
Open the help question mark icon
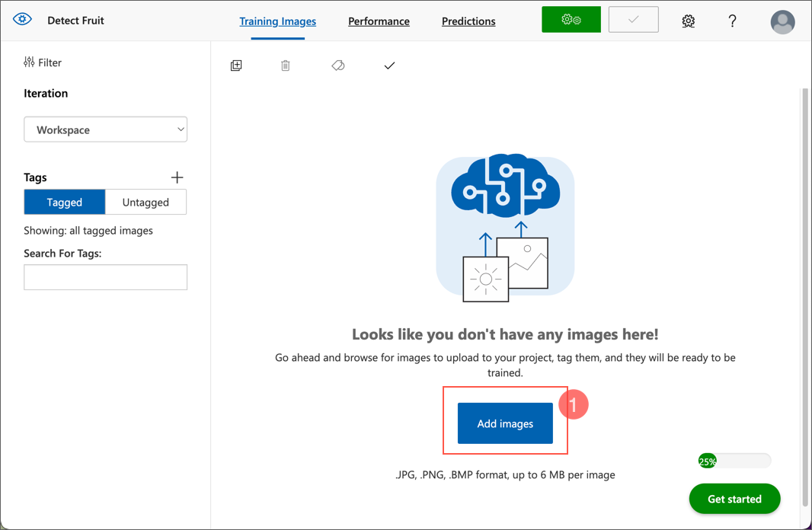tap(732, 21)
